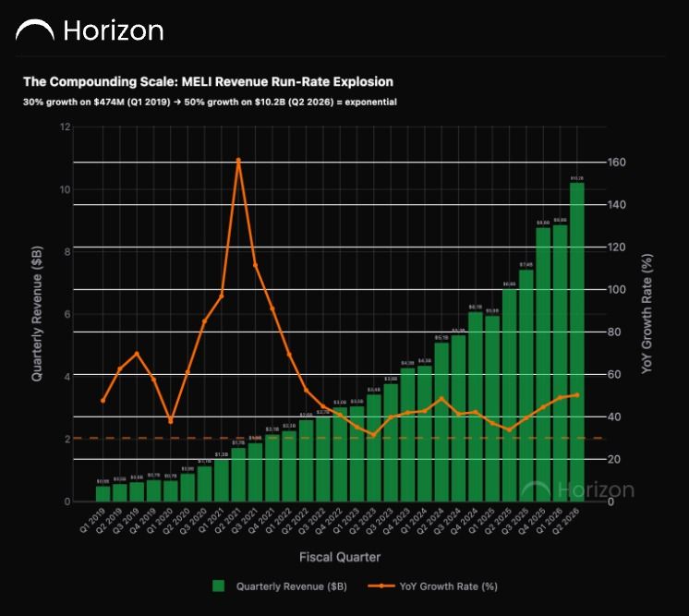Click the green Quarterly Revenue legend swatch
This screenshot has height=616, width=689.
pos(218,586)
